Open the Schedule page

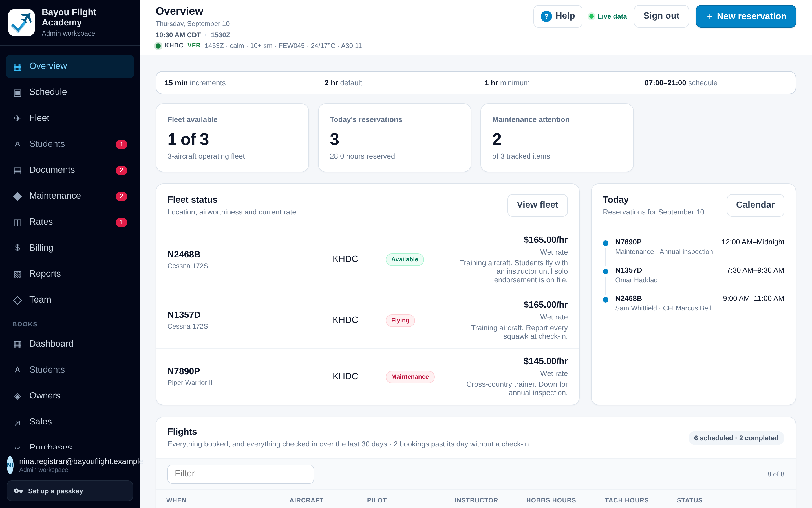coord(70,92)
